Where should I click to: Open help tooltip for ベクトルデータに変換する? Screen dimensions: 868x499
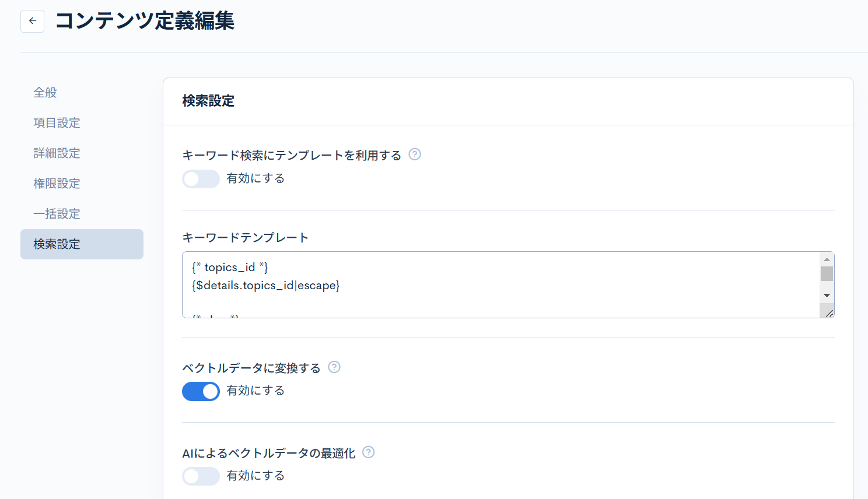pyautogui.click(x=334, y=367)
